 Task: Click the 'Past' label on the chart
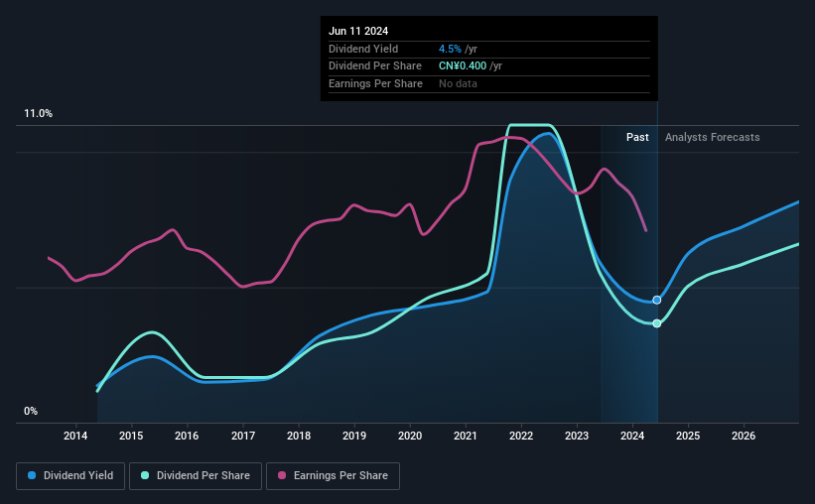pos(637,137)
